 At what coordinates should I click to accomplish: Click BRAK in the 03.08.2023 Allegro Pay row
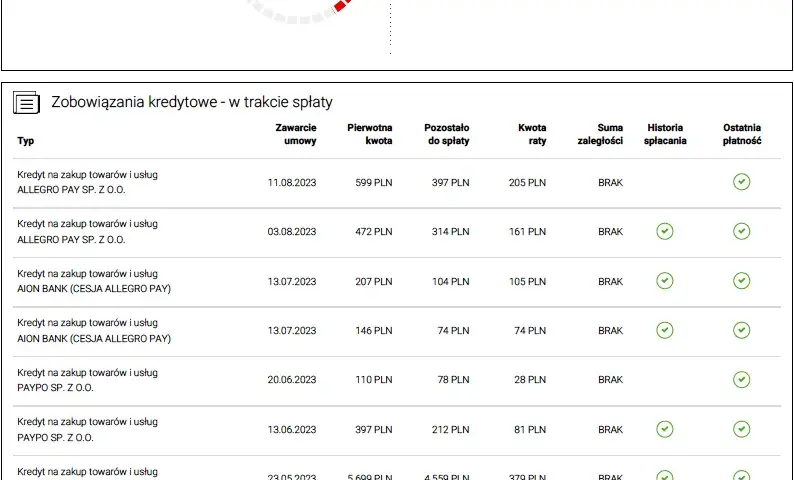pos(610,232)
